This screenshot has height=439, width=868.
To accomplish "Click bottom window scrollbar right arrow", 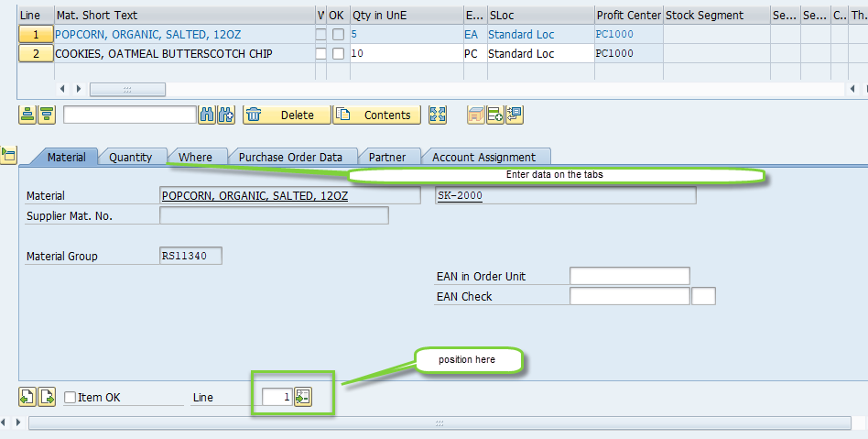I will 17,423.
